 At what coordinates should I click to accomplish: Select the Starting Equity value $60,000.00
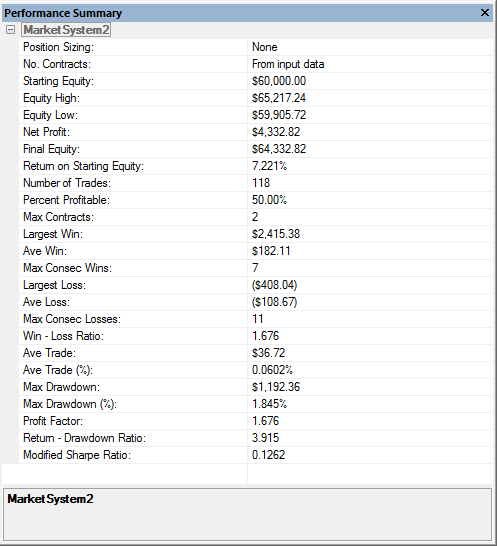[x=279, y=81]
